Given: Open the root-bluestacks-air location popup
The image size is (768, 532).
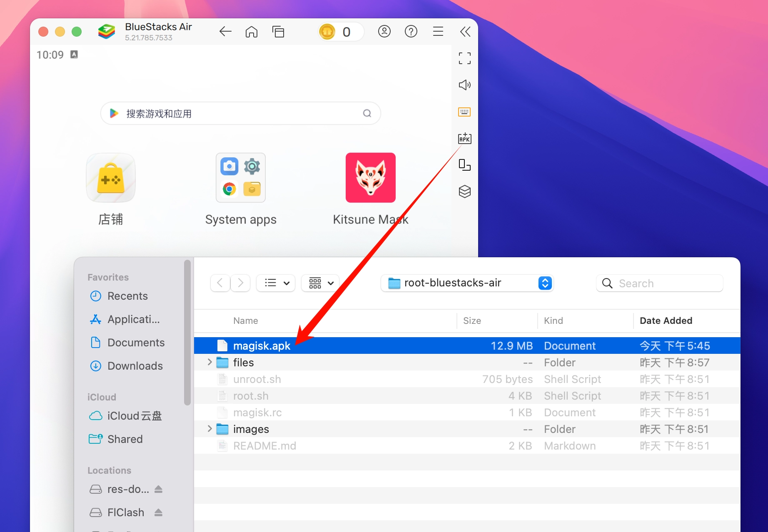Looking at the screenshot, I should pyautogui.click(x=467, y=283).
